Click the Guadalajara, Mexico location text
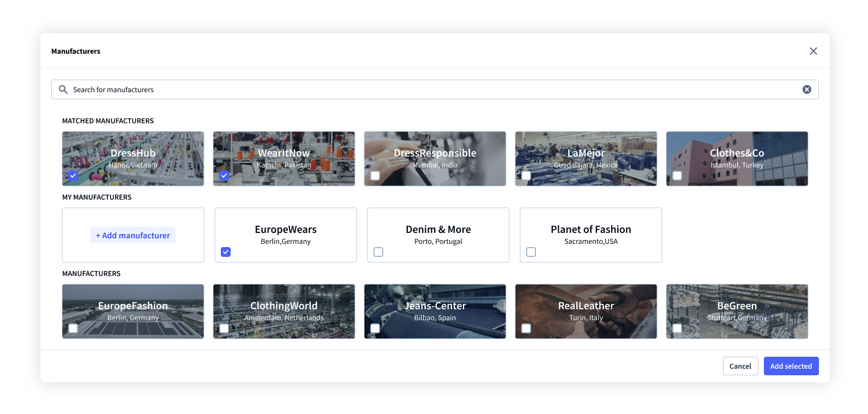The image size is (868, 414). [x=586, y=165]
